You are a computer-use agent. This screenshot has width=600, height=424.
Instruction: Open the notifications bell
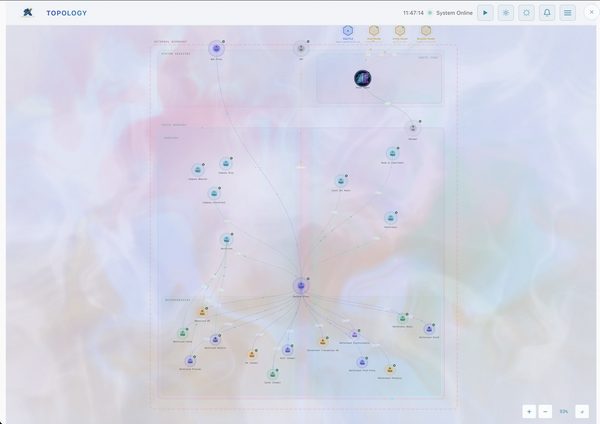(547, 13)
